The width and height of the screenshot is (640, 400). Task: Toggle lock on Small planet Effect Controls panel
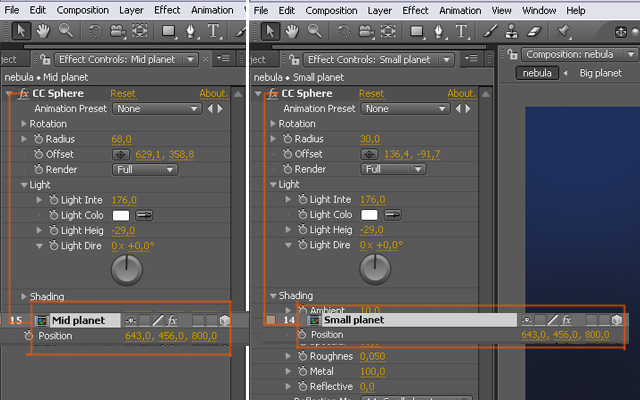coord(294,60)
